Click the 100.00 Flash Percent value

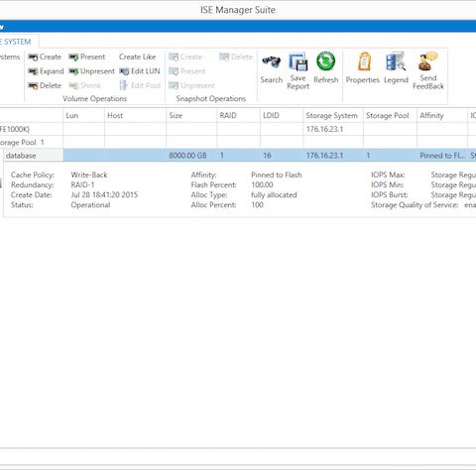[x=262, y=184]
